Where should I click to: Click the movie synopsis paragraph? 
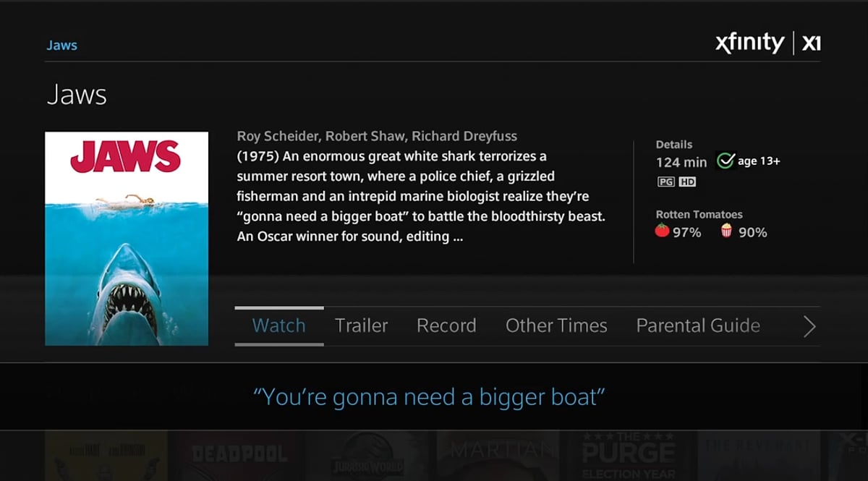[421, 196]
